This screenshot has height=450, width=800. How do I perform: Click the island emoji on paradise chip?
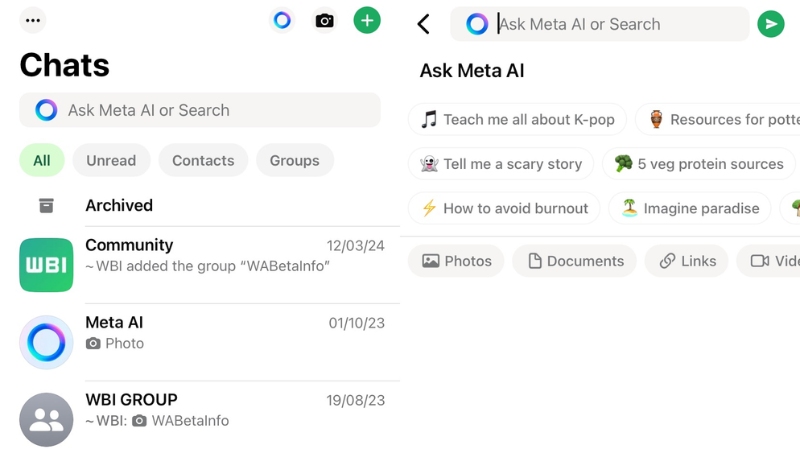[x=630, y=208]
